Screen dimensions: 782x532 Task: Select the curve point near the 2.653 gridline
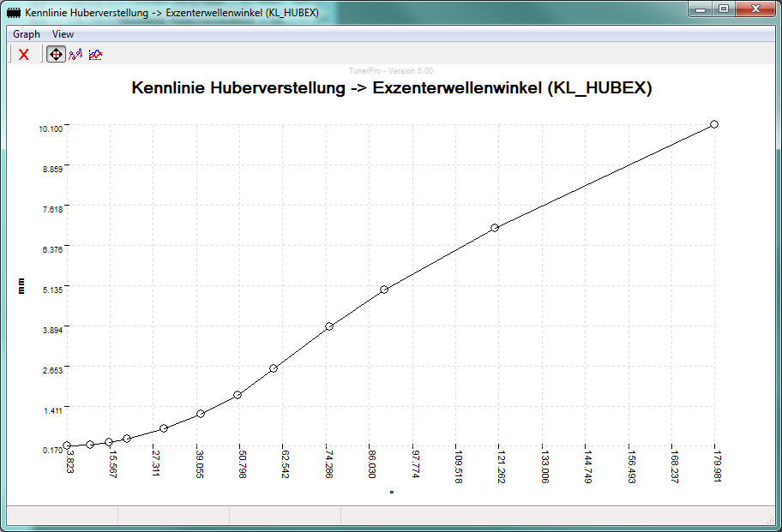pos(274,368)
